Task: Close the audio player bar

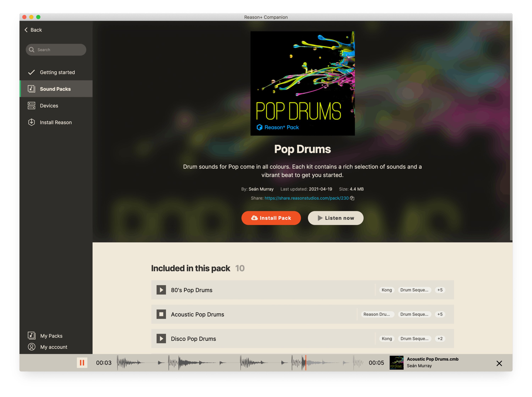Action: (499, 363)
